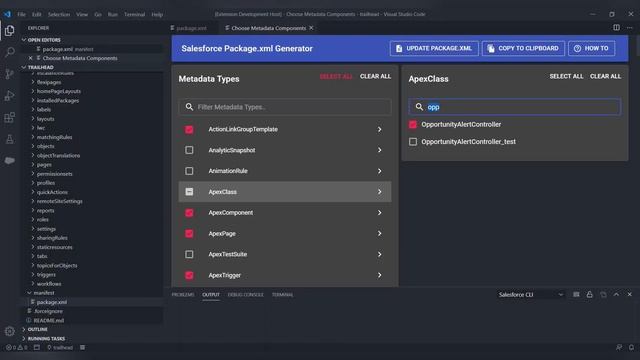This screenshot has height=360, width=640.
Task: Open the Run and Debug view
Action: point(9,96)
